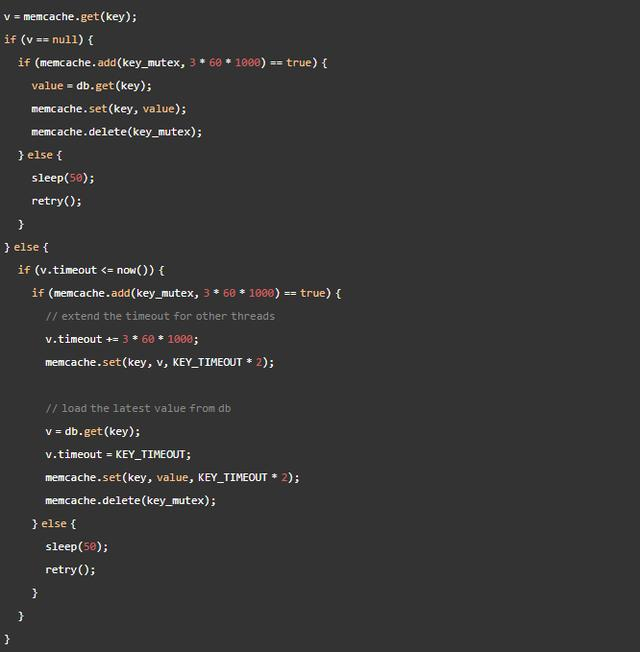Click the 'v = db.get(key);' line

[x=93, y=432]
